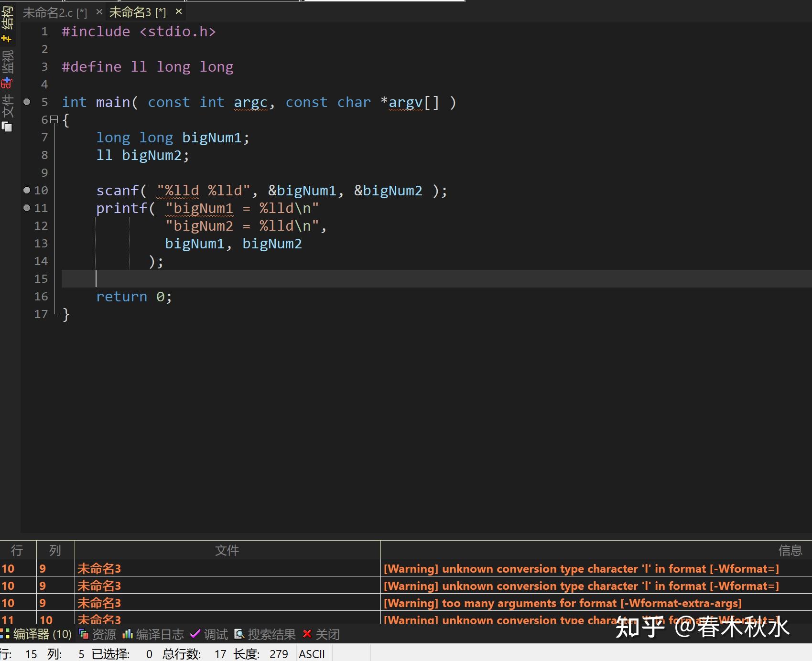Place cursor on empty line 15
Screen dimensions: 812x661
tap(436, 279)
